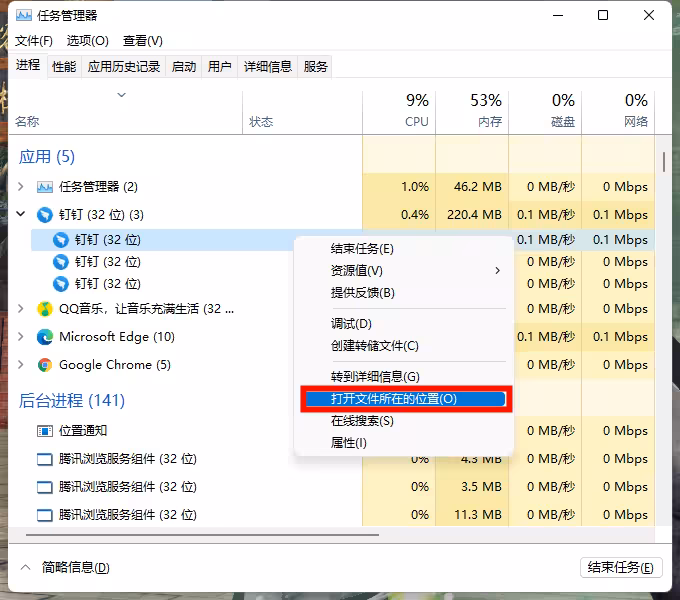The width and height of the screenshot is (680, 600).
Task: Sort by the CPU column header
Action: tap(399, 111)
